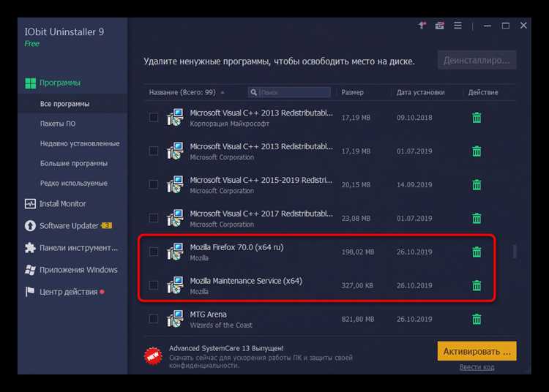Click the pin icon in title bar
This screenshot has width=549, height=392.
click(422, 25)
